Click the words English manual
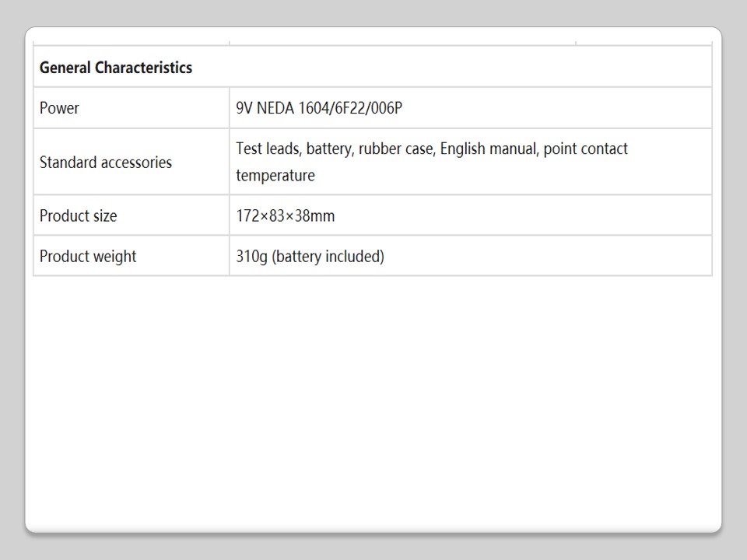The height and width of the screenshot is (560, 747). (x=488, y=149)
